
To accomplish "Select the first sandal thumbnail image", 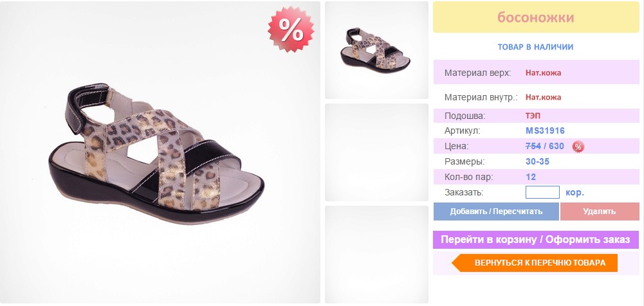I will point(376,50).
